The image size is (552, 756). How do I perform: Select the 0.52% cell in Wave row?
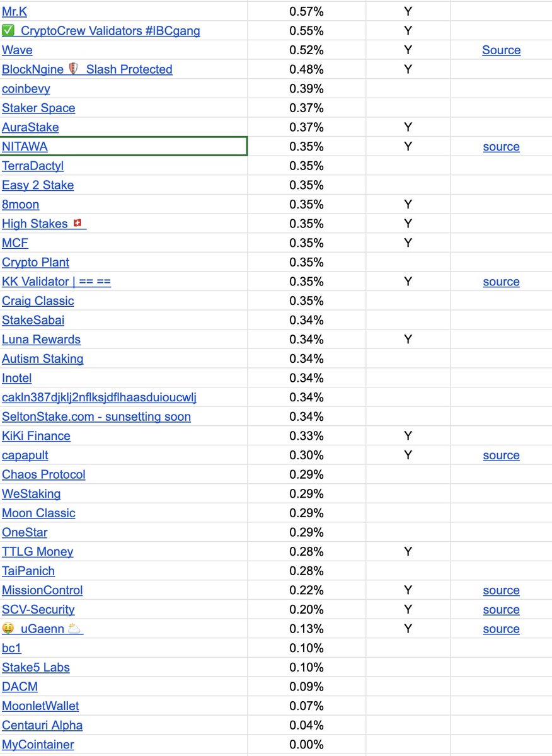306,50
